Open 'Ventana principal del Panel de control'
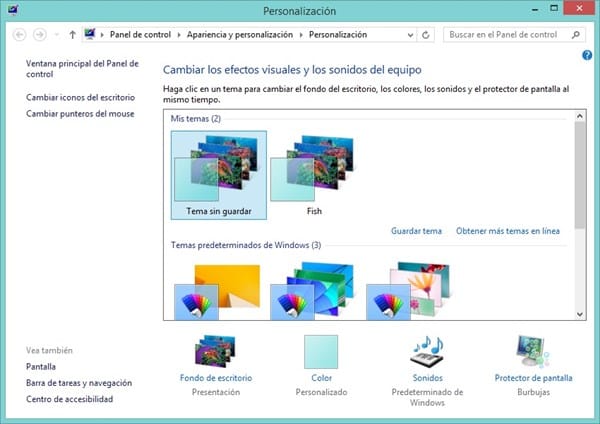The image size is (600, 424). coord(82,69)
